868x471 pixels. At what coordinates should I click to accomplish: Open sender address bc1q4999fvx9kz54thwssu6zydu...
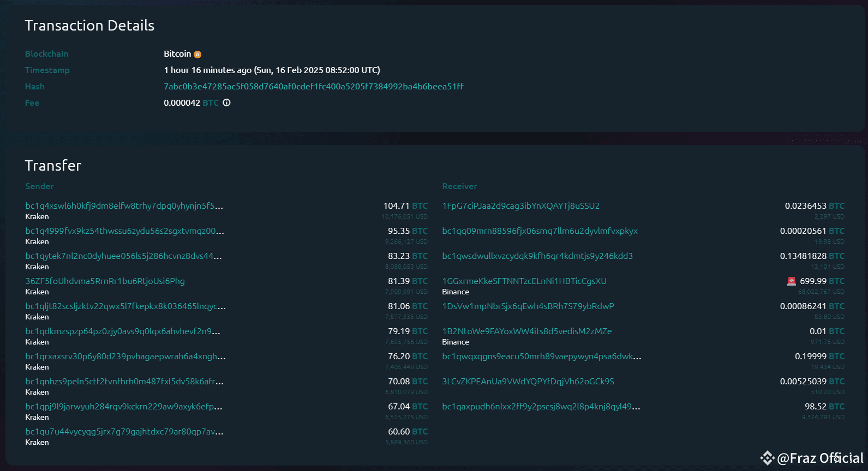(124, 231)
